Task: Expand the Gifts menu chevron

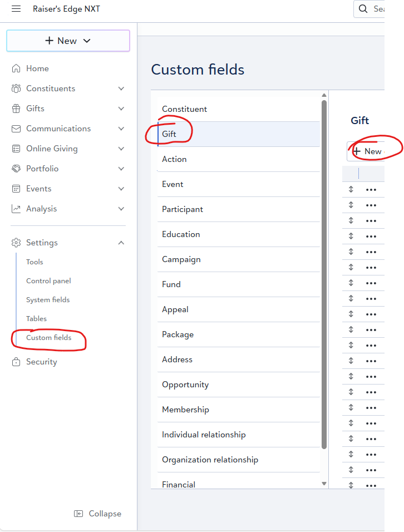Action: (121, 109)
